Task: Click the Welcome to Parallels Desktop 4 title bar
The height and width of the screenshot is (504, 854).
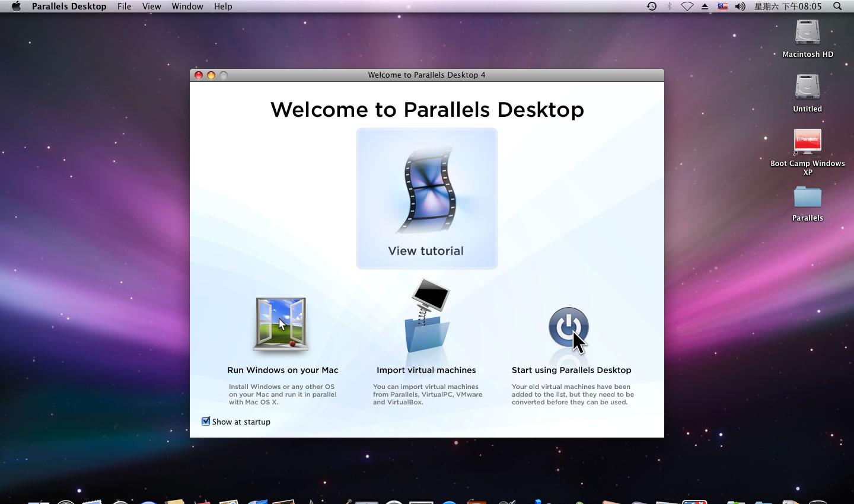Action: pyautogui.click(x=426, y=75)
